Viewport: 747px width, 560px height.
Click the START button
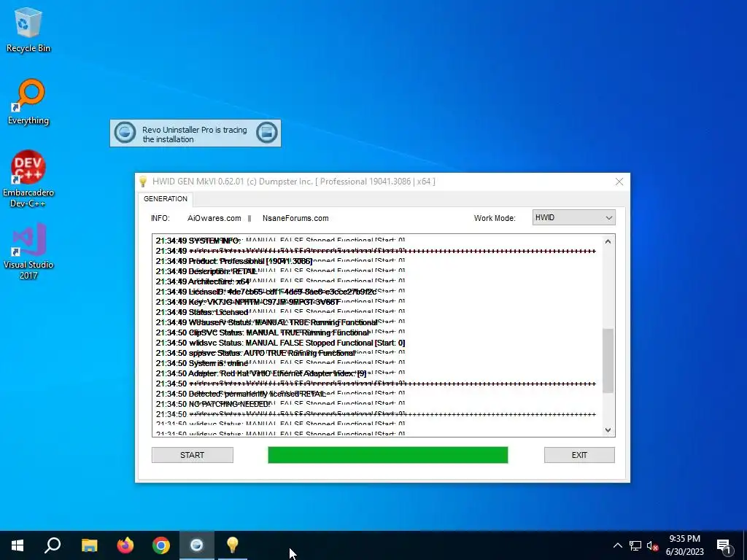coord(193,455)
